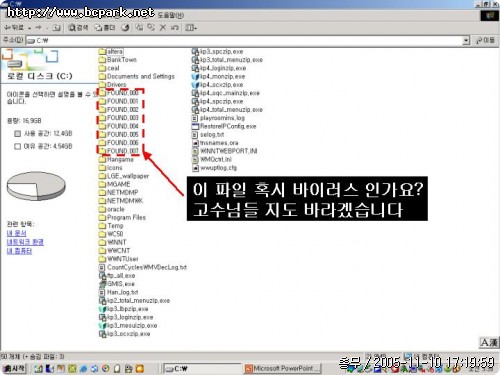The height and width of the screenshot is (375, 500).
Task: Select the RestoreIPConfig.exe file
Action: [x=224, y=126]
